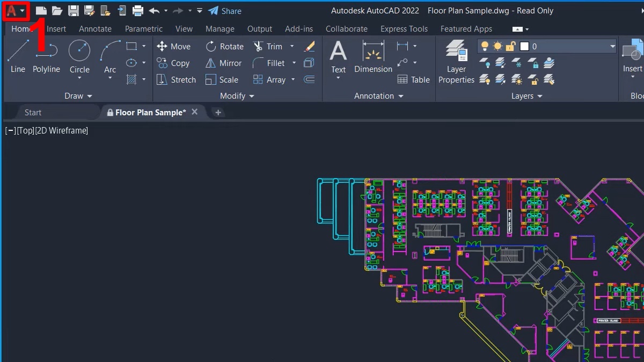Switch to the Parametric ribbon tab

point(144,29)
